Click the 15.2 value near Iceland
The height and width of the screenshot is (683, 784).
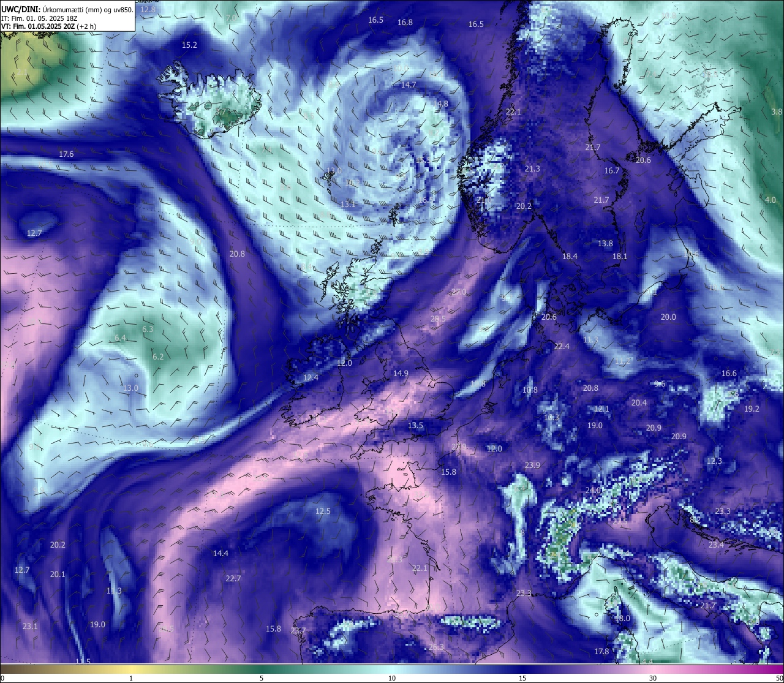click(189, 45)
